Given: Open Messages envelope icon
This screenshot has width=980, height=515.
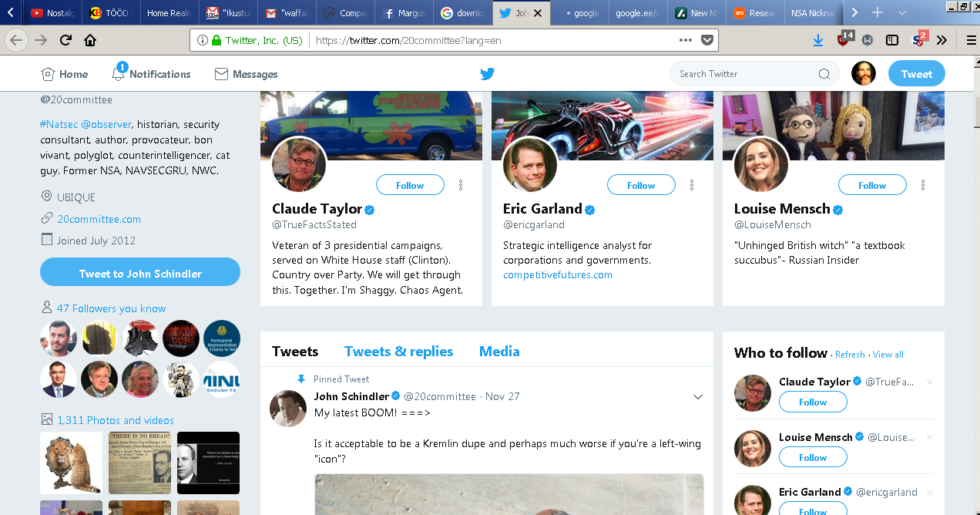Looking at the screenshot, I should click(221, 74).
